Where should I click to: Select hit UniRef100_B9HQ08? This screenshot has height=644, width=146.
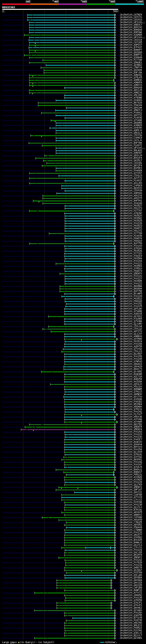tap(131, 30)
